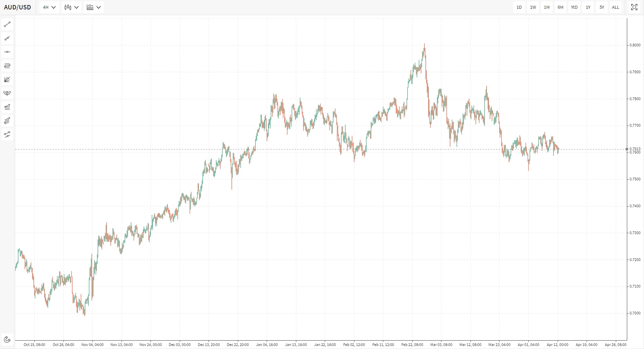Image resolution: width=644 pixels, height=349 pixels.
Task: Select the ray line drawing tool
Action: tap(7, 38)
